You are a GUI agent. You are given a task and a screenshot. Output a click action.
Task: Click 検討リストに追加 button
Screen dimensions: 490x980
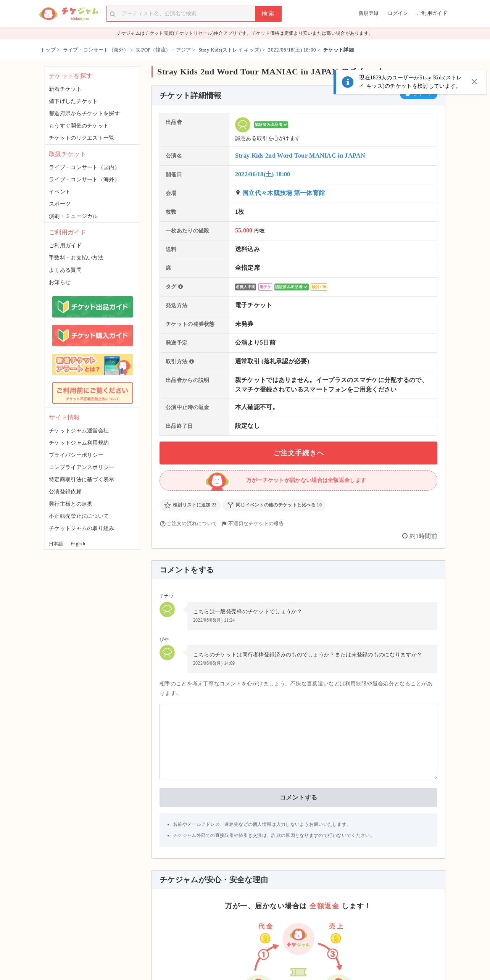(190, 505)
